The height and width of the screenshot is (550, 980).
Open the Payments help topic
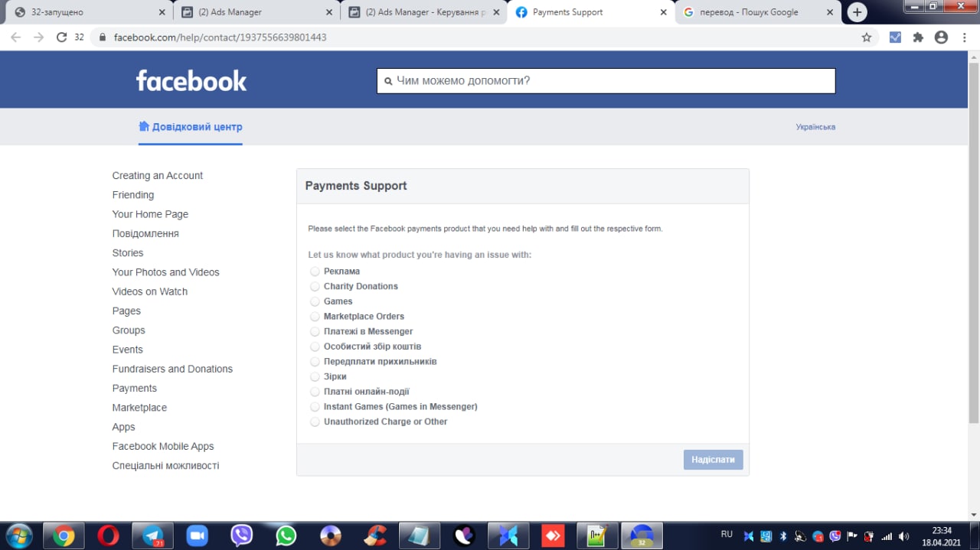point(135,388)
